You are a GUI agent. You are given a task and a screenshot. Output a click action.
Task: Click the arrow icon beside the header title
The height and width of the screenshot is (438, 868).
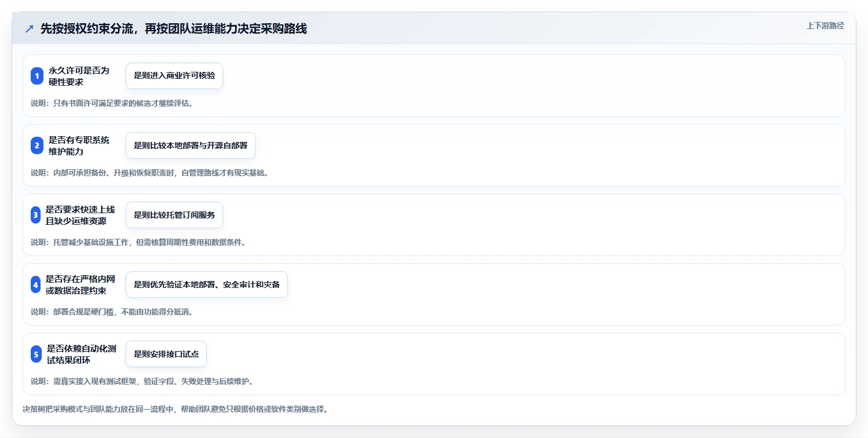30,29
